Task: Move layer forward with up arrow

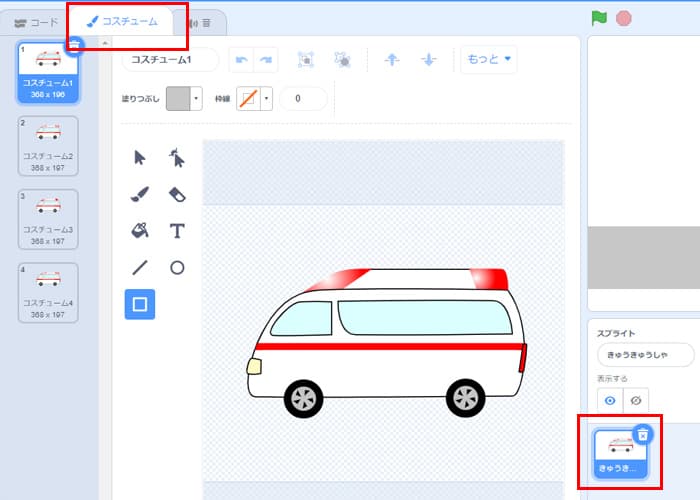Action: point(392,59)
